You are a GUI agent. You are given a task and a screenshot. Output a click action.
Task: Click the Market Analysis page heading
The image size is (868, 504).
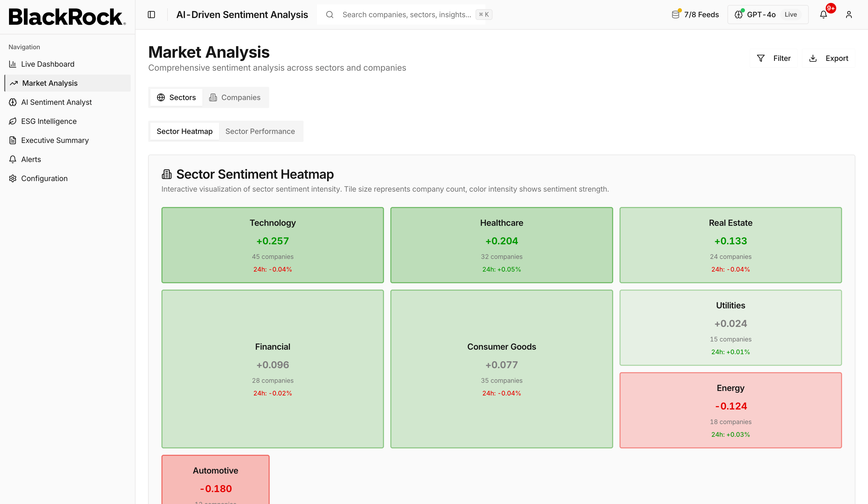click(x=209, y=52)
